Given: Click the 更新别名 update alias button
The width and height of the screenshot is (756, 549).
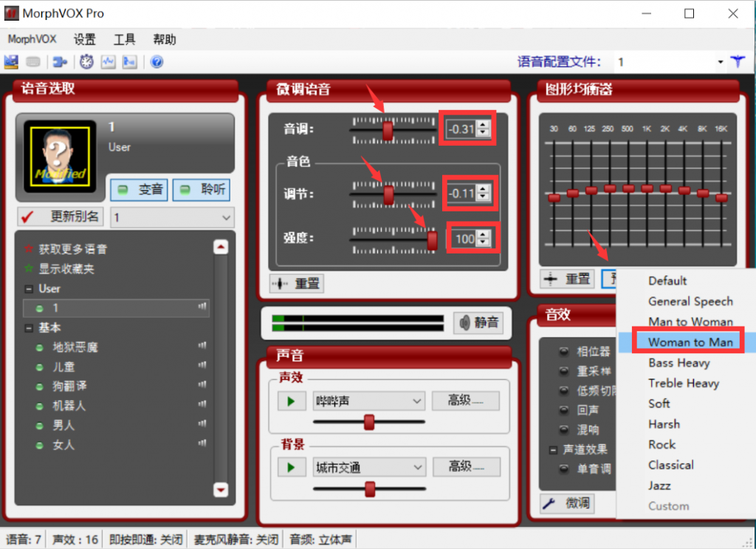Looking at the screenshot, I should 61,216.
